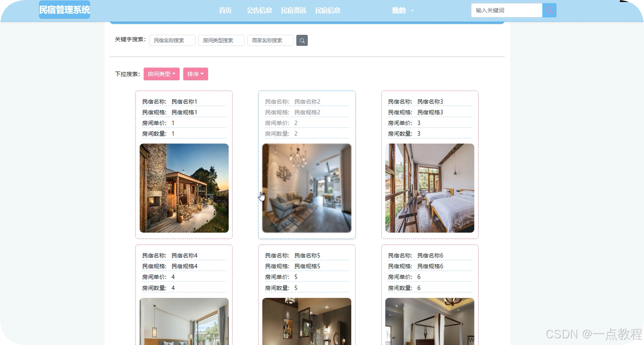The width and height of the screenshot is (644, 345).
Task: Select the text 民宿规格4
Action: tap(185, 266)
